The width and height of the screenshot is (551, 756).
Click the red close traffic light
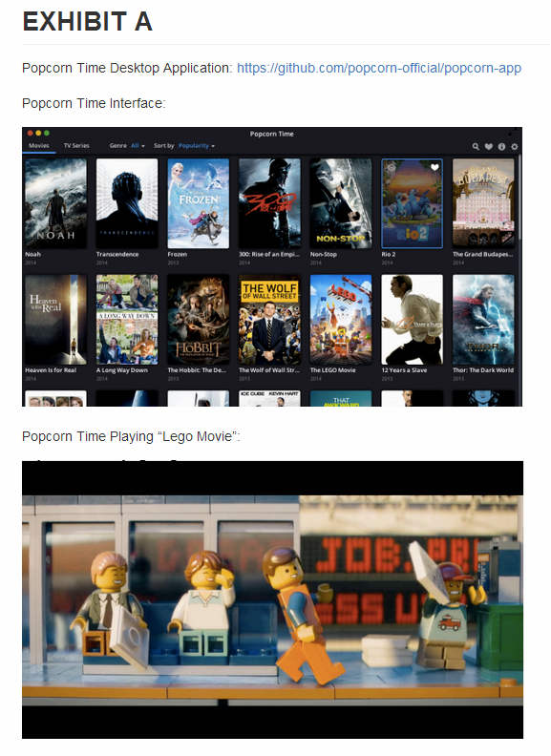tap(30, 133)
